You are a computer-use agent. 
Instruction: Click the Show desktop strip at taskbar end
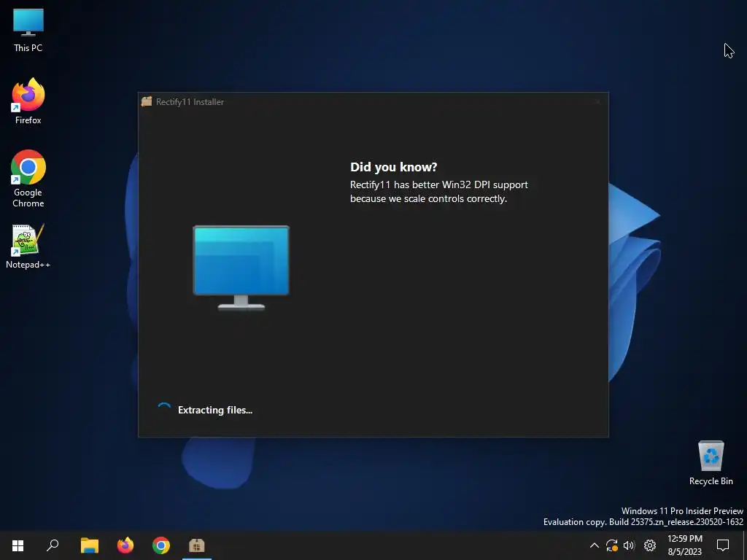point(745,545)
